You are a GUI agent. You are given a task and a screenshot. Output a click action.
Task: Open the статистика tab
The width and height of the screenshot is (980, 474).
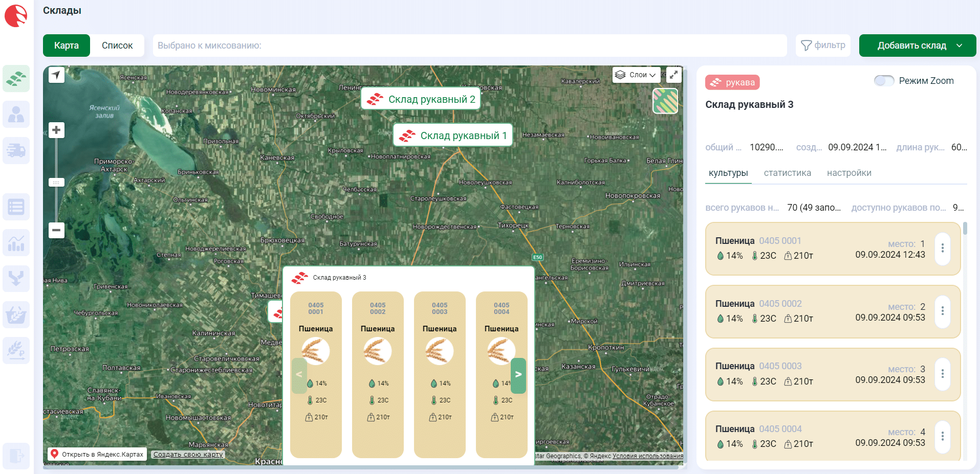coord(787,173)
